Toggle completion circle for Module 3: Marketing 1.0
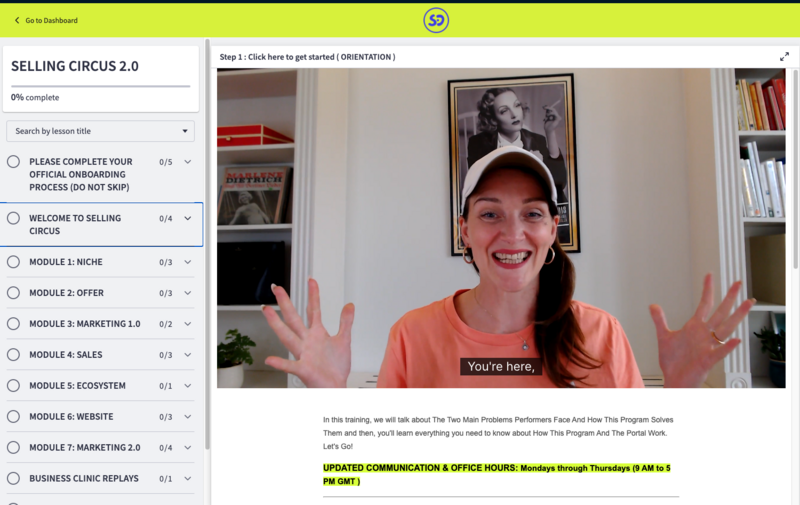Screen dimensions: 800x505 [13, 324]
